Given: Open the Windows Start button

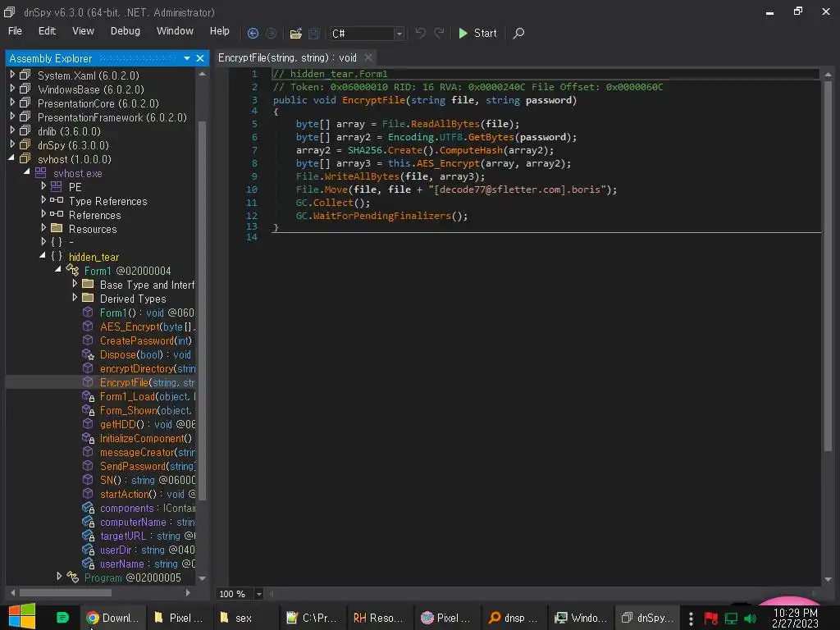Looking at the screenshot, I should 21,617.
